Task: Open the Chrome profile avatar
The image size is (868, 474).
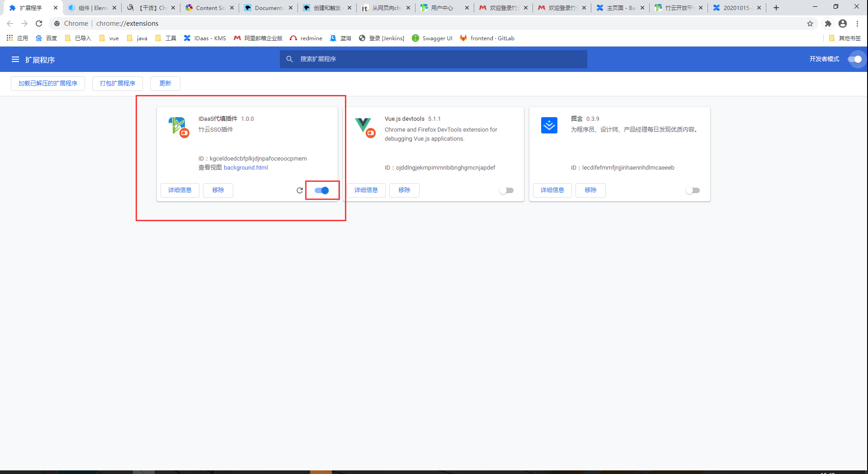Action: pos(843,24)
